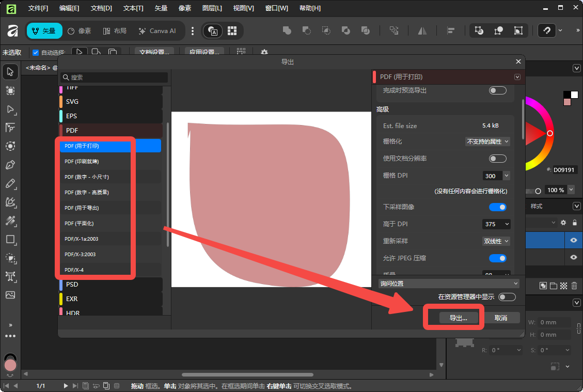Image resolution: width=583 pixels, height=392 pixels.
Task: Uncheck the 自动选择 checkbox
Action: coord(36,53)
